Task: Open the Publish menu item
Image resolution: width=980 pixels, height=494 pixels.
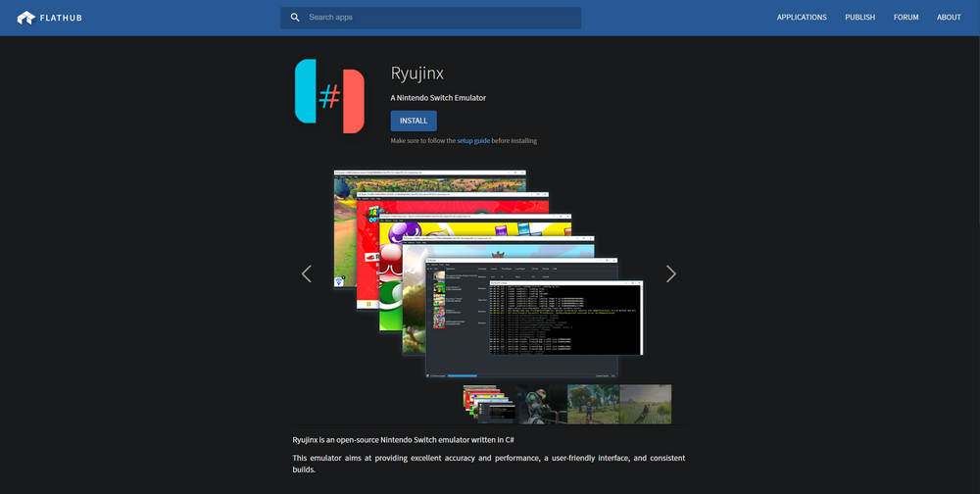Action: pos(860,18)
